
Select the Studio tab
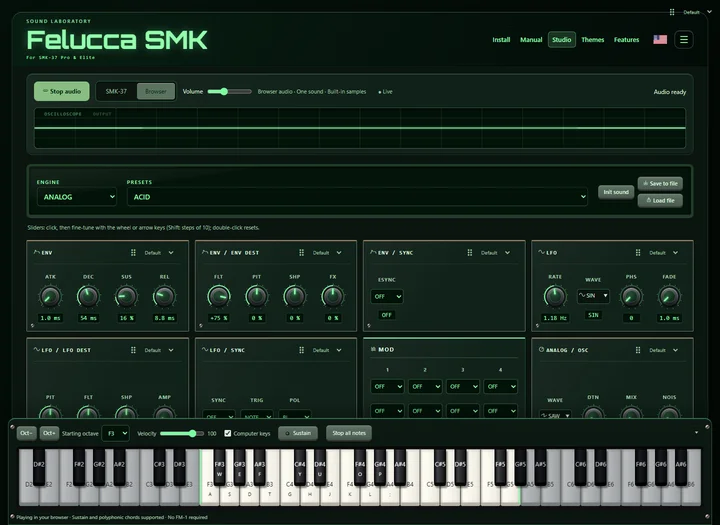pos(562,40)
